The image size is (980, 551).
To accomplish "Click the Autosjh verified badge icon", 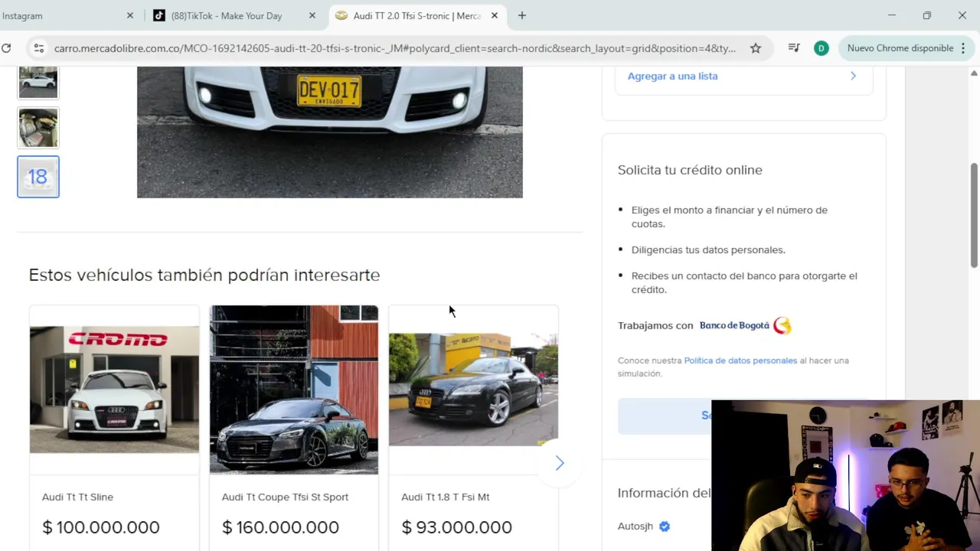I will pos(665,526).
